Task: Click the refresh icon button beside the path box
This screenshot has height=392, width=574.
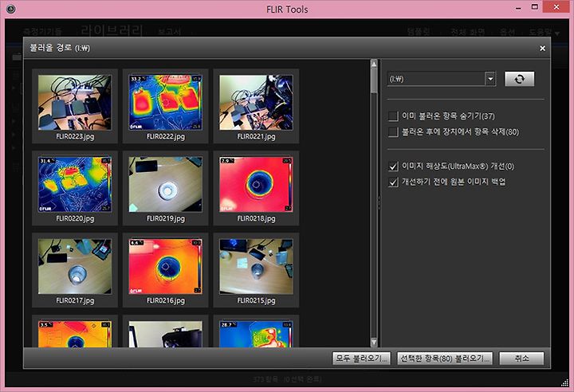Action: (519, 79)
